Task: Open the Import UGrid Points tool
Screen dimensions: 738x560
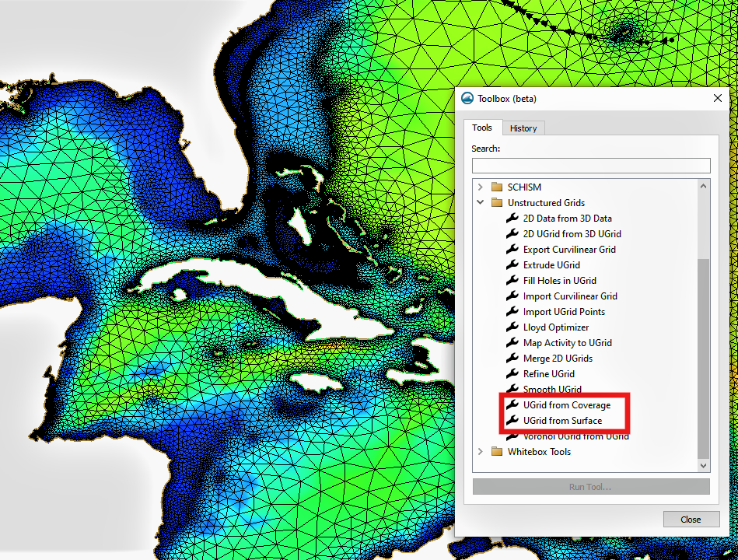Action: 561,311
